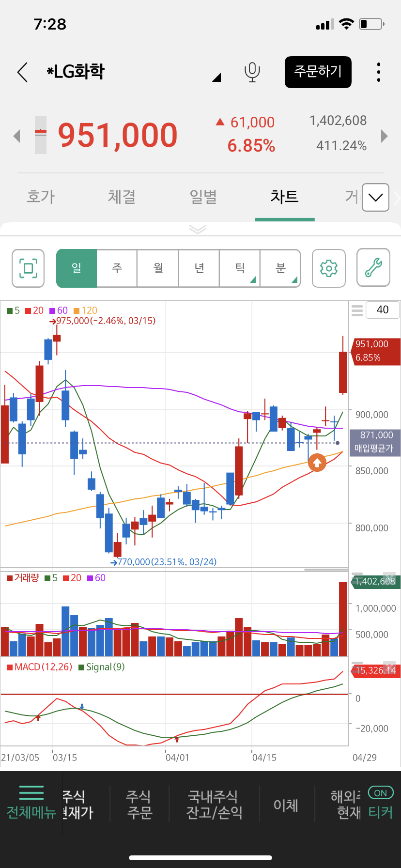The image size is (401, 868).
Task: Open chart settings gear icon
Action: [329, 268]
